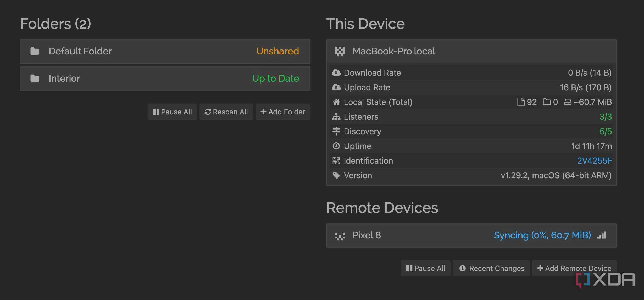Click the Default Folder folder icon

tap(35, 51)
